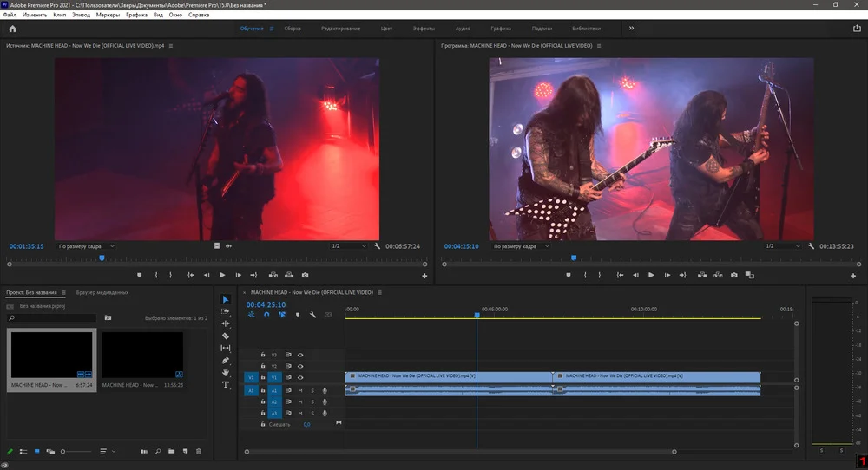Select the Razor tool in the tools panel

[226, 336]
